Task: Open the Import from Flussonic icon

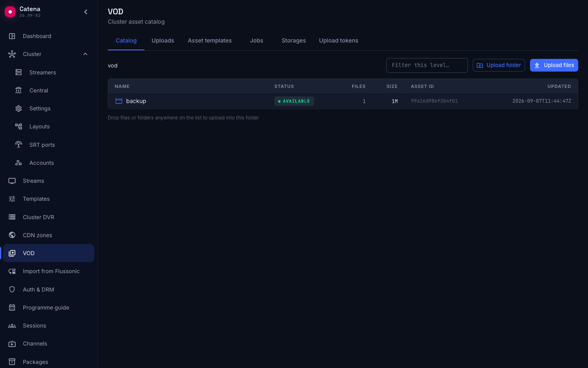Action: click(x=12, y=271)
